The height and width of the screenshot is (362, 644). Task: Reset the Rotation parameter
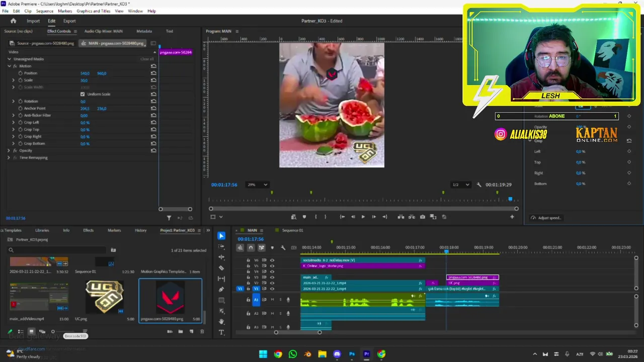tap(153, 101)
